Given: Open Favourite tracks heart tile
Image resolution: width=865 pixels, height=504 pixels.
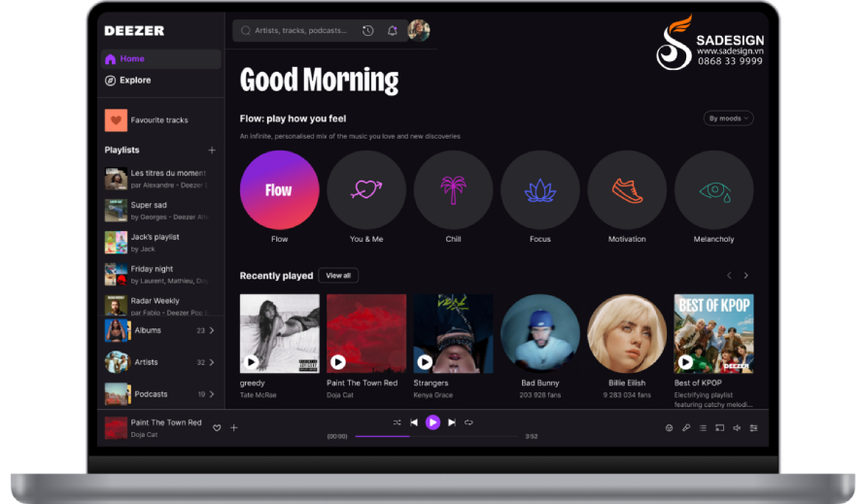Looking at the screenshot, I should pyautogui.click(x=116, y=120).
